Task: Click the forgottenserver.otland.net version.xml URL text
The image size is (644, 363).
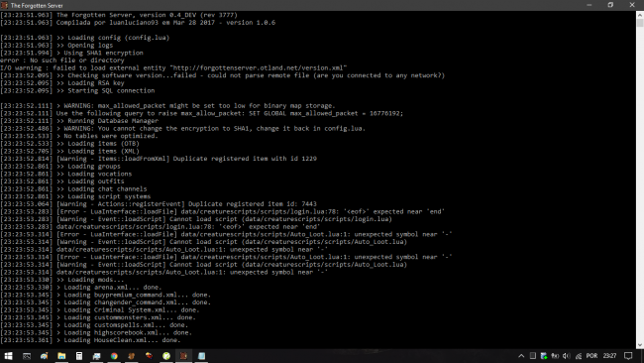Action: click(259, 67)
